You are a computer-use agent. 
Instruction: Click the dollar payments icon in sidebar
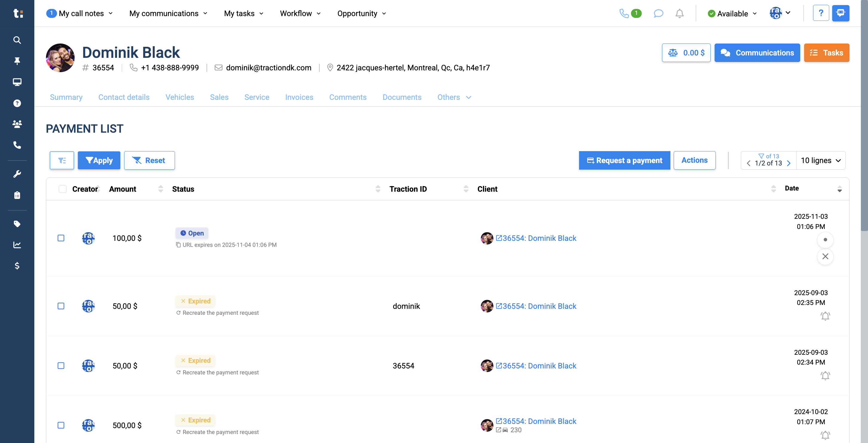coord(17,266)
